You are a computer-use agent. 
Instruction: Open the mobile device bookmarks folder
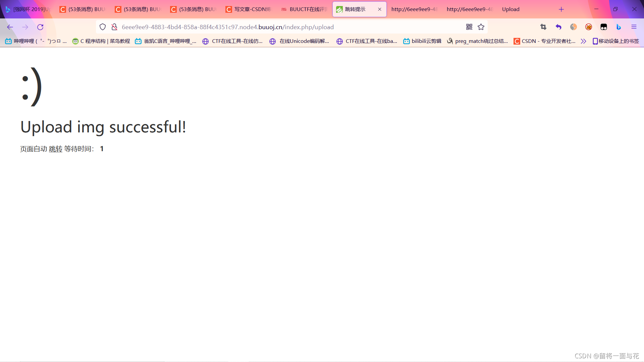pos(616,41)
